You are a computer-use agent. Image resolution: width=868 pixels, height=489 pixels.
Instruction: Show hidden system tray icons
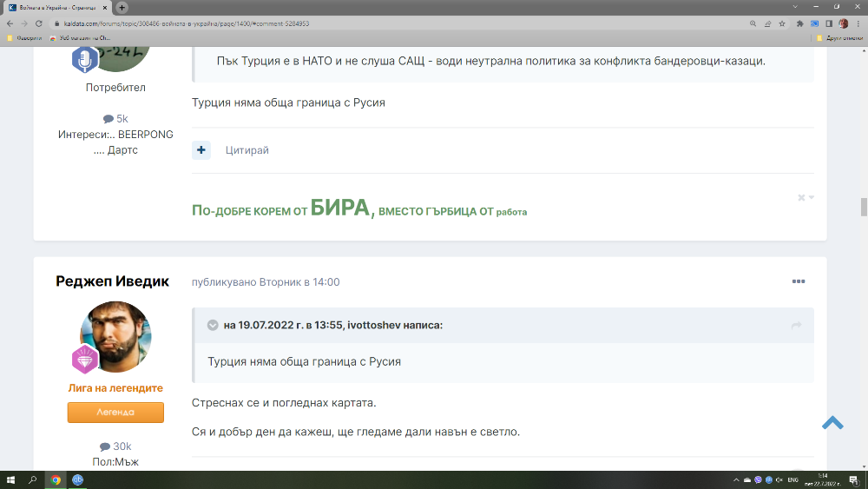[736, 480]
